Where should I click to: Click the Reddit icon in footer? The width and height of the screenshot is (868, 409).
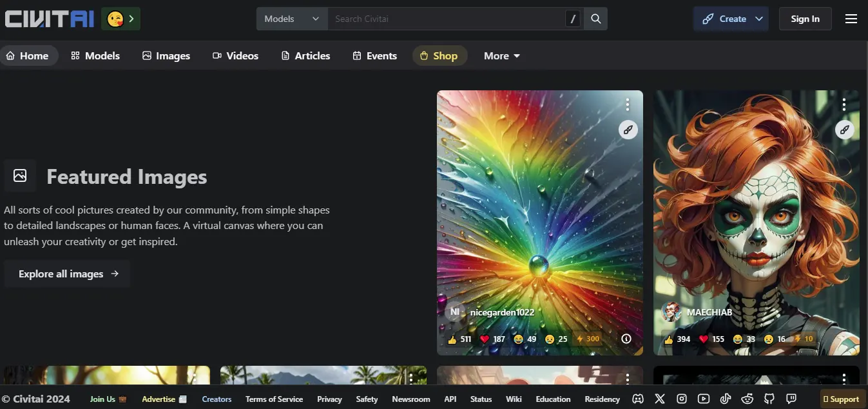point(747,399)
